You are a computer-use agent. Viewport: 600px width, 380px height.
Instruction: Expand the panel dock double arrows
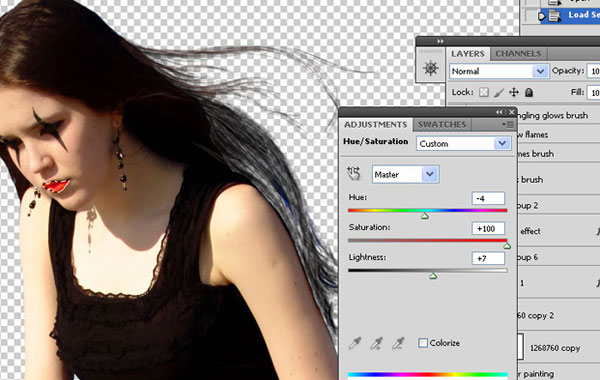pos(440,41)
